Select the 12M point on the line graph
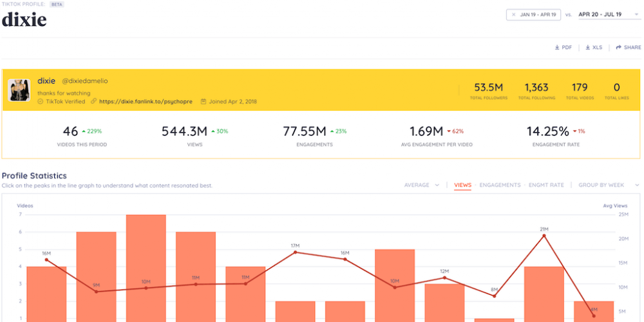 (444, 278)
